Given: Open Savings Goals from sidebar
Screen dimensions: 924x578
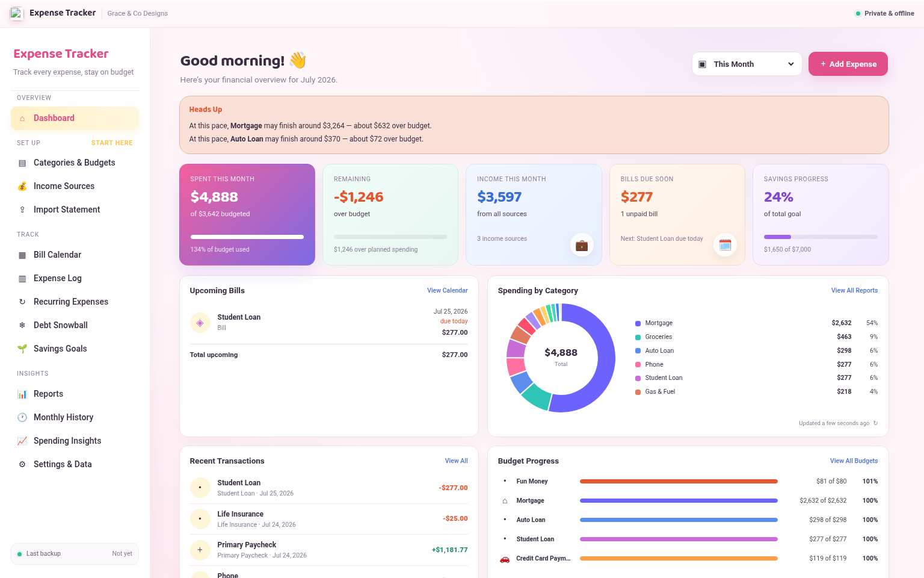Looking at the screenshot, I should click(75, 349).
